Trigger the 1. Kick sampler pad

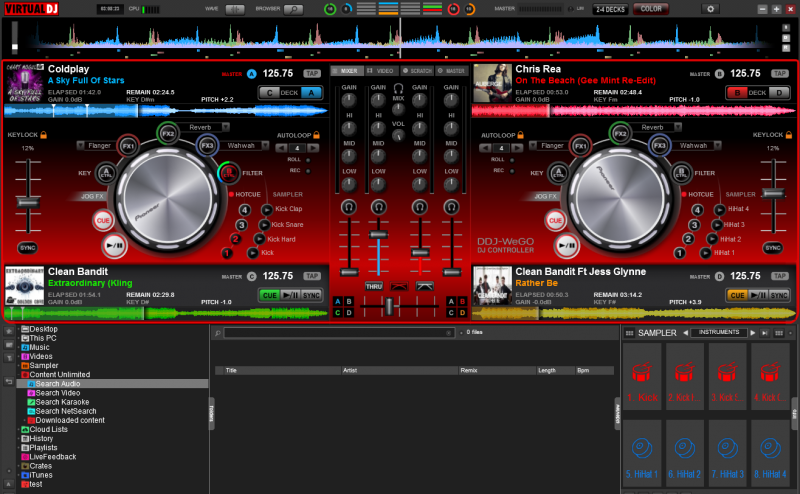(x=642, y=377)
